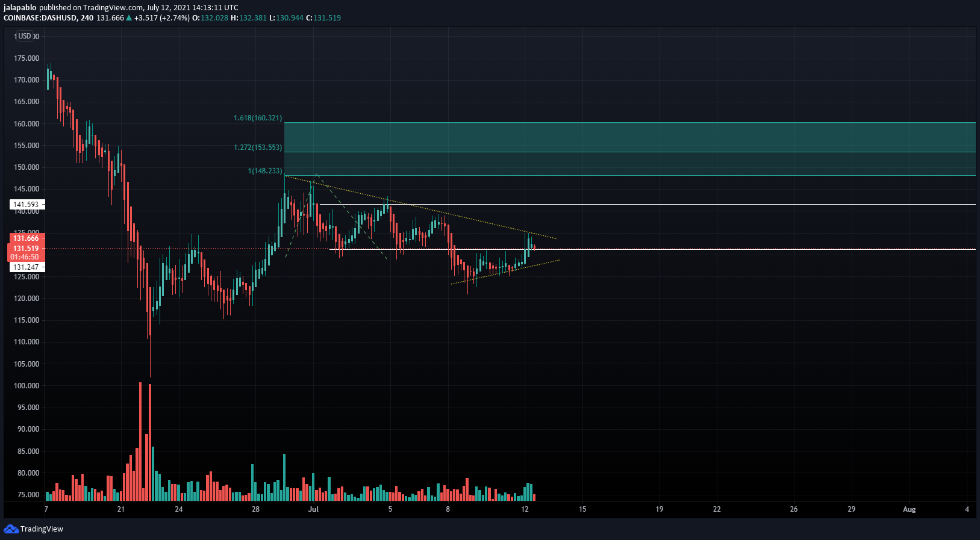
Task: Click the 120.000 price axis value
Action: pos(27,299)
